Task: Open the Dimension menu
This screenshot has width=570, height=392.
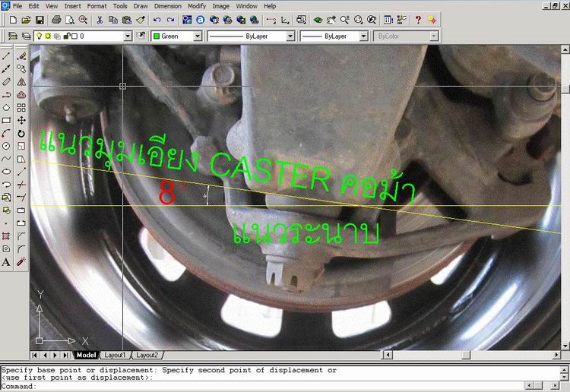Action: tap(167, 5)
